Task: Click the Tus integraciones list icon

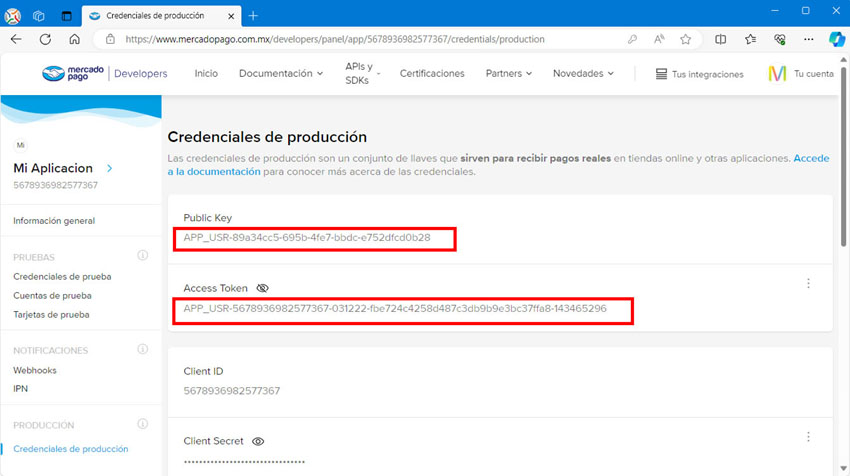Action: pos(661,74)
